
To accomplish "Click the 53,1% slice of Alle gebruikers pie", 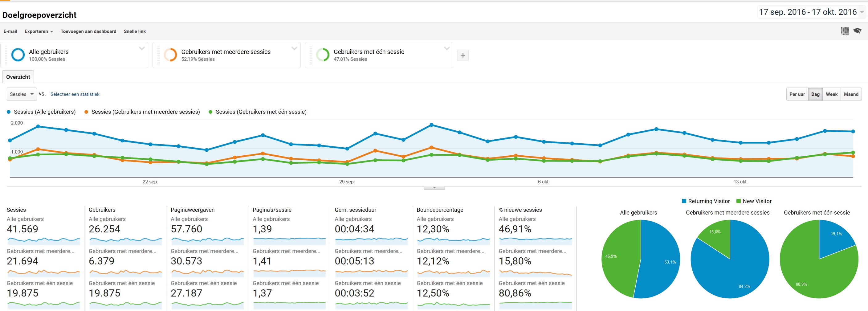I will 660,260.
